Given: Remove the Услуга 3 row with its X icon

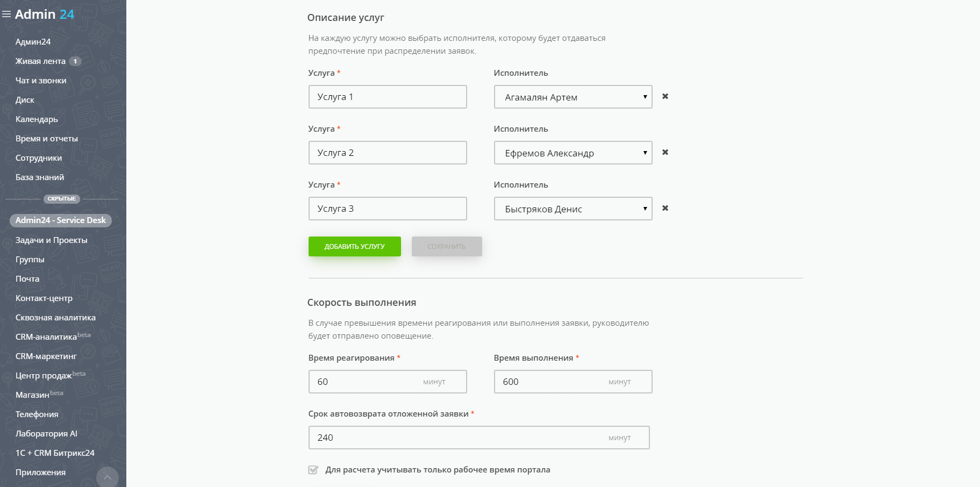Looking at the screenshot, I should click(665, 208).
